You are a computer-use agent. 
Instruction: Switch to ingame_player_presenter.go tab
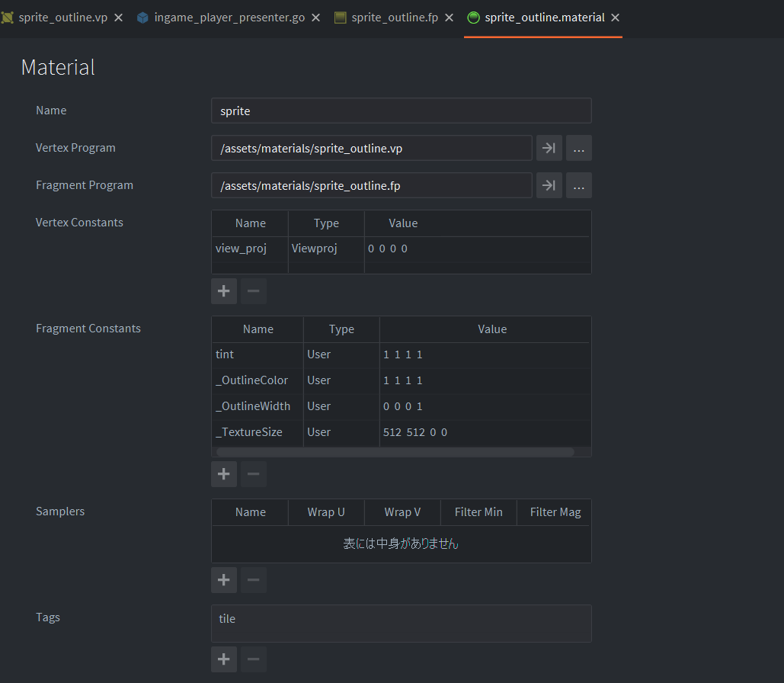pos(229,18)
